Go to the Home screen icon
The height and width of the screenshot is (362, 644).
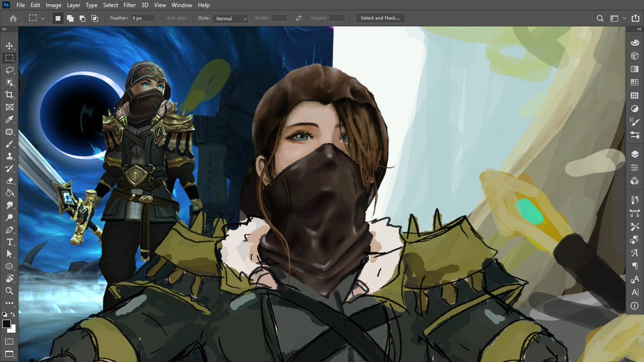(x=13, y=18)
